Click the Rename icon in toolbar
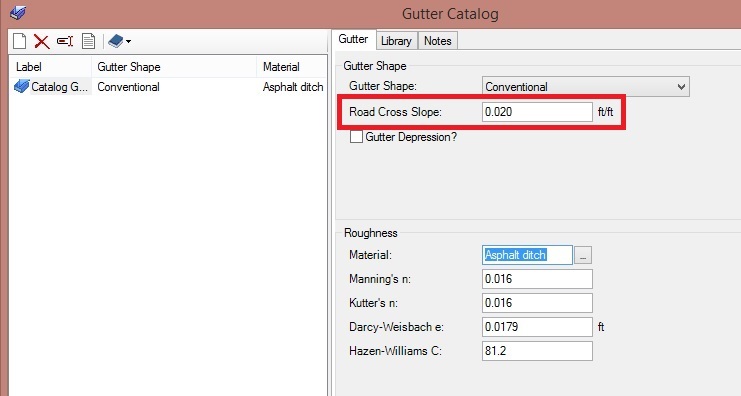 [65, 41]
